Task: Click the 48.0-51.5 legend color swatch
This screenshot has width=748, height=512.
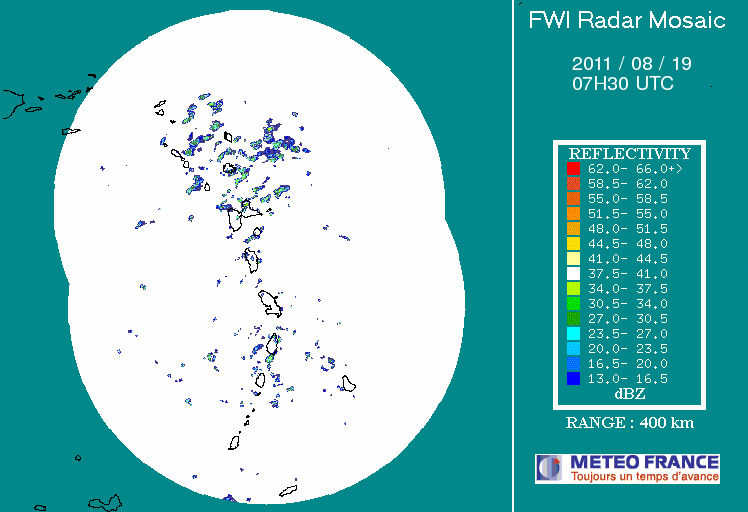Action: [573, 229]
